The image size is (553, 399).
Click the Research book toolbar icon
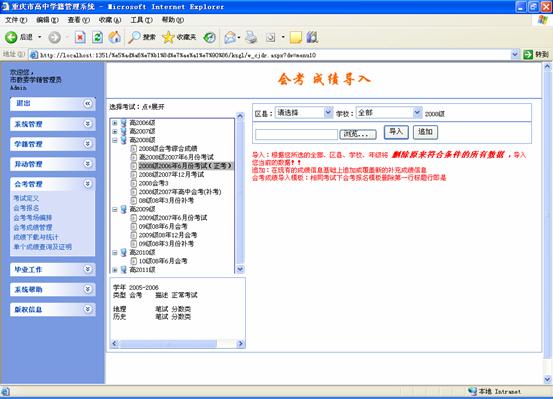coord(312,37)
